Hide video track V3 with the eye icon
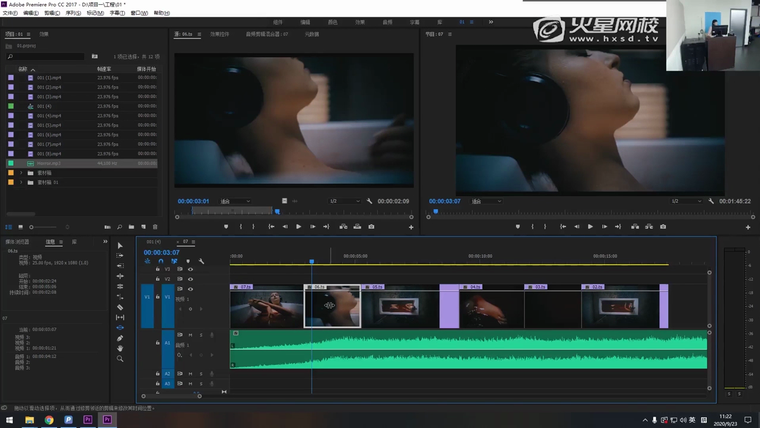The height and width of the screenshot is (428, 760). coord(190,269)
